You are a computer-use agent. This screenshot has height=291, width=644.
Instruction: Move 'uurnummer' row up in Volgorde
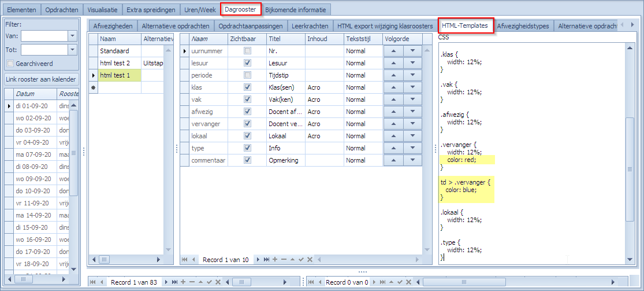tap(393, 51)
